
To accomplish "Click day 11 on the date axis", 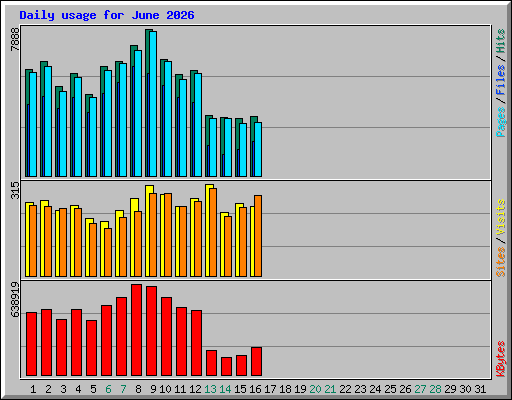I will pos(180,389).
